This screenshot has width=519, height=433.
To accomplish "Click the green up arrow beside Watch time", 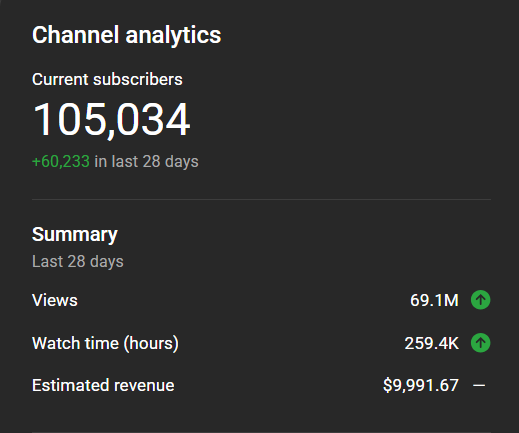I will tap(480, 343).
